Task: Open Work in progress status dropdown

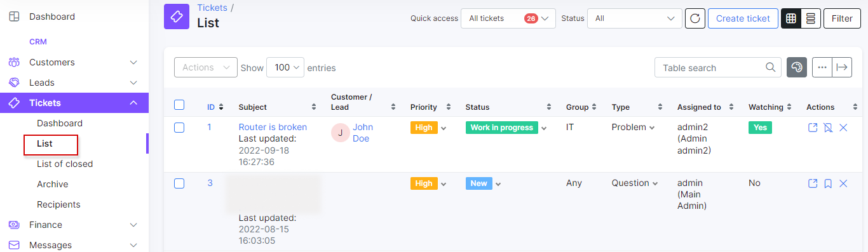Action: pyautogui.click(x=544, y=128)
